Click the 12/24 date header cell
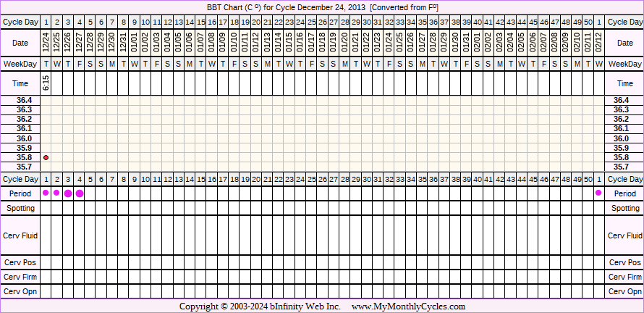 46,44
